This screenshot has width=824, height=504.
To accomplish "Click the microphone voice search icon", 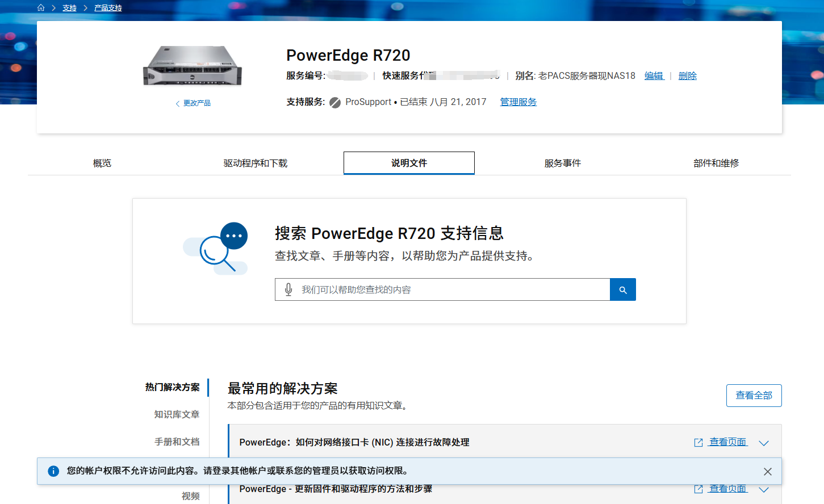I will click(288, 289).
